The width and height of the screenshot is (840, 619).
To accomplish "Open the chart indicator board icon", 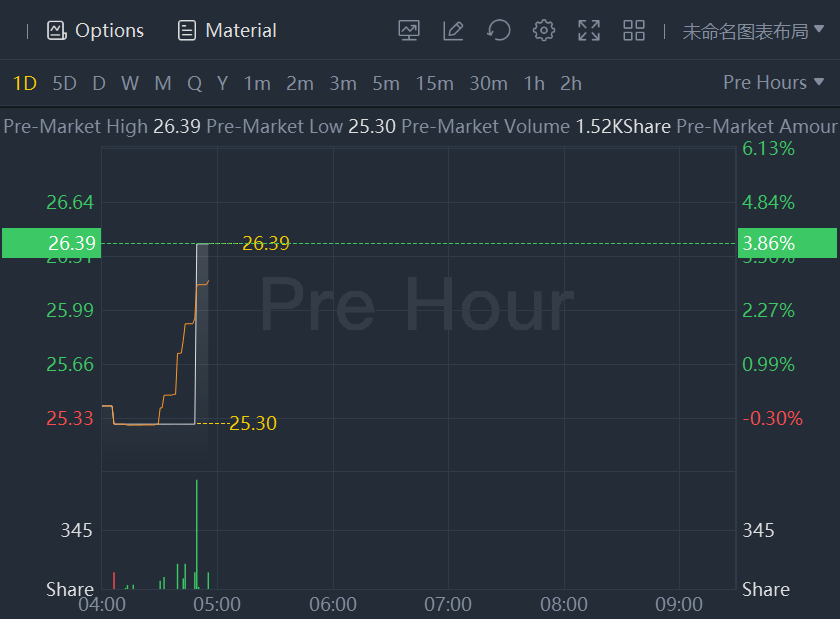I will [x=408, y=31].
